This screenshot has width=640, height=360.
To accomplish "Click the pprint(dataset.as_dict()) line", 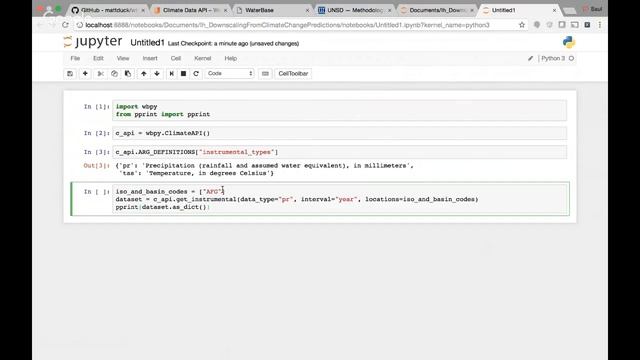I will point(162,207).
